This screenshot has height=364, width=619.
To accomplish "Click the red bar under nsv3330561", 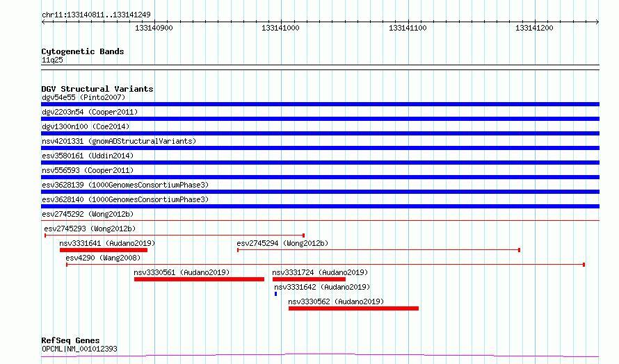I will (x=199, y=279).
